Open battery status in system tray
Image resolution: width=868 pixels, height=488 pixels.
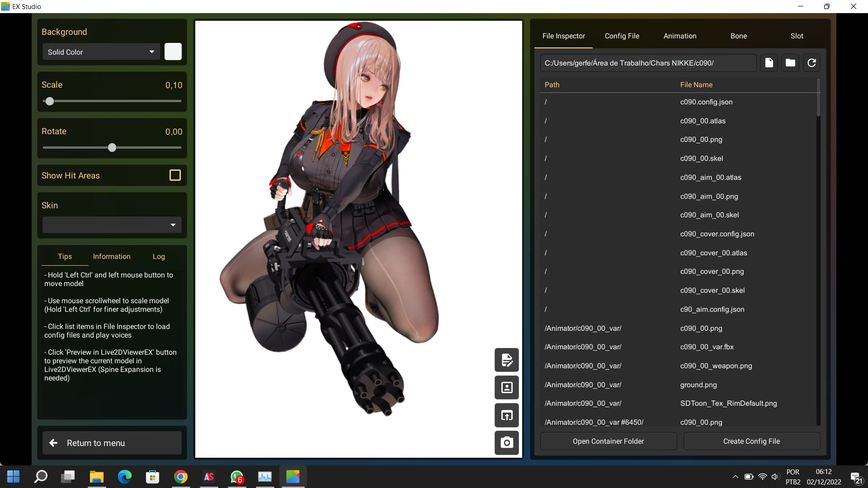click(749, 477)
